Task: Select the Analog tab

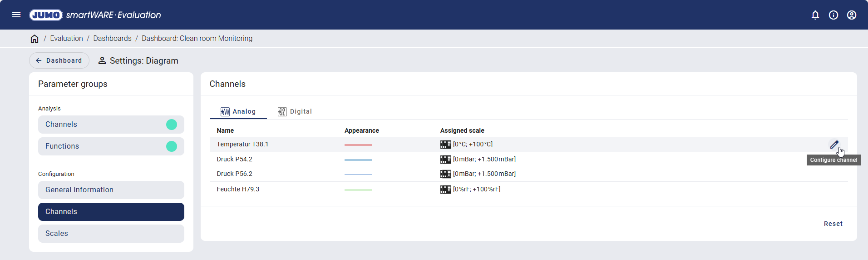Action: [x=238, y=112]
